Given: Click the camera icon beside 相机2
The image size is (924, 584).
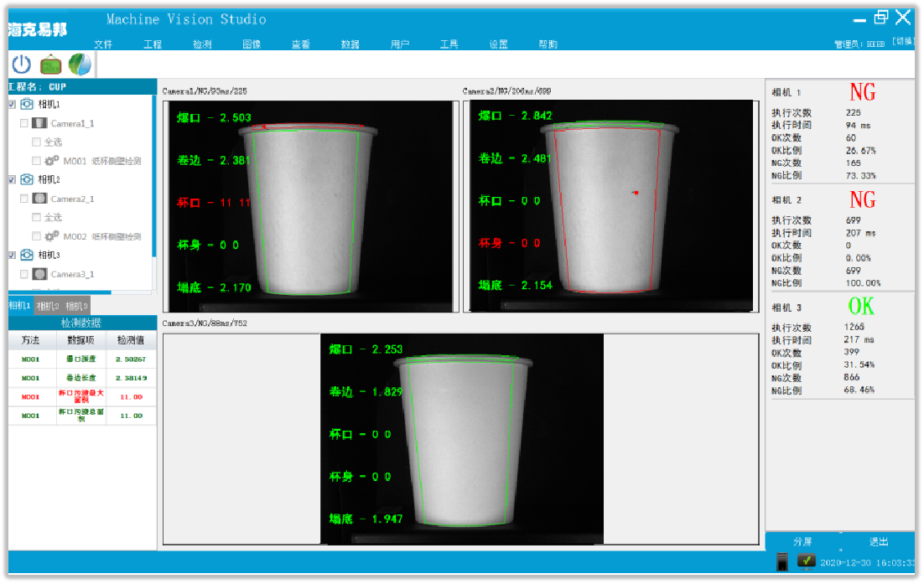Looking at the screenshot, I should point(27,179).
